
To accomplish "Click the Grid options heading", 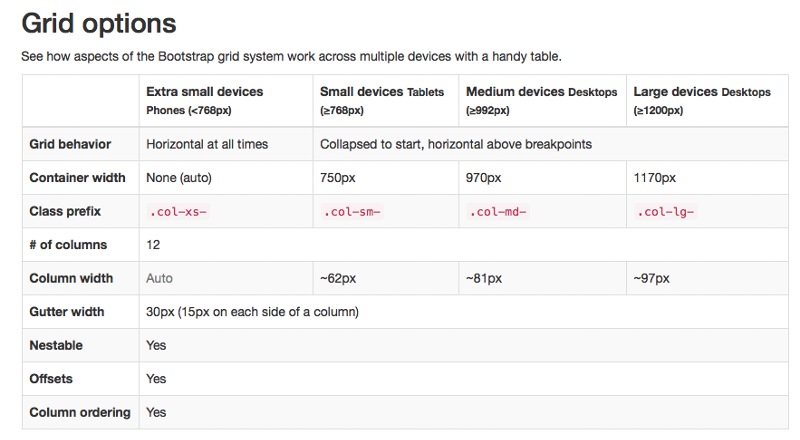I will [x=99, y=23].
